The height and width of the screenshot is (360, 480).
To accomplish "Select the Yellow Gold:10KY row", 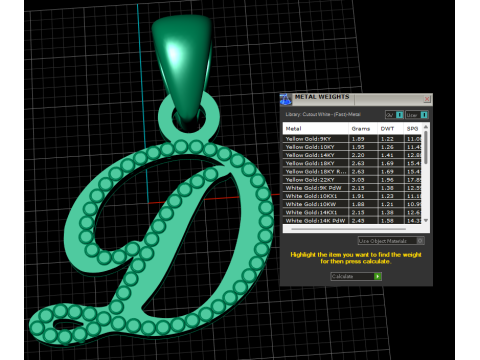I will 352,147.
